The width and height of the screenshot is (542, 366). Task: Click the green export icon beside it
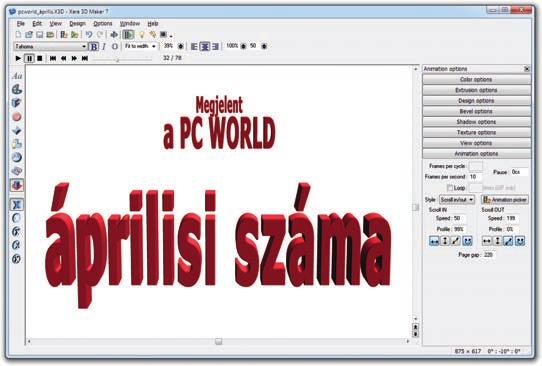point(74,35)
